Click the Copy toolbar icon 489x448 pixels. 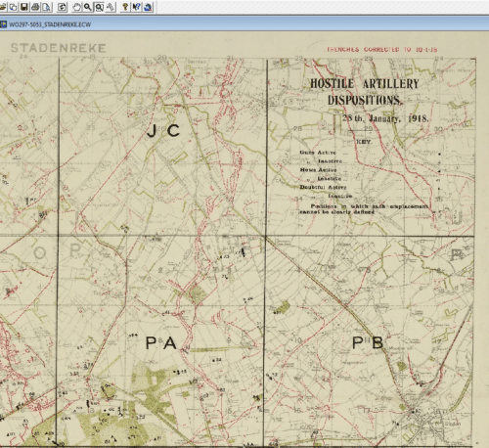[14, 7]
